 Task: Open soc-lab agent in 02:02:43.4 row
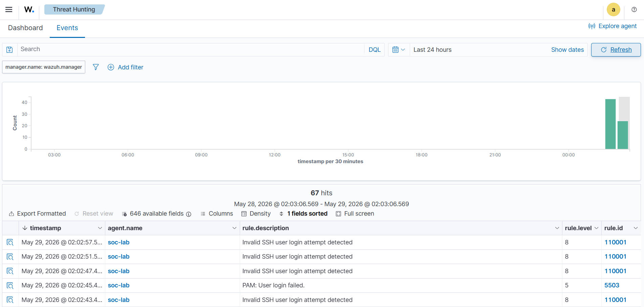tap(119, 300)
